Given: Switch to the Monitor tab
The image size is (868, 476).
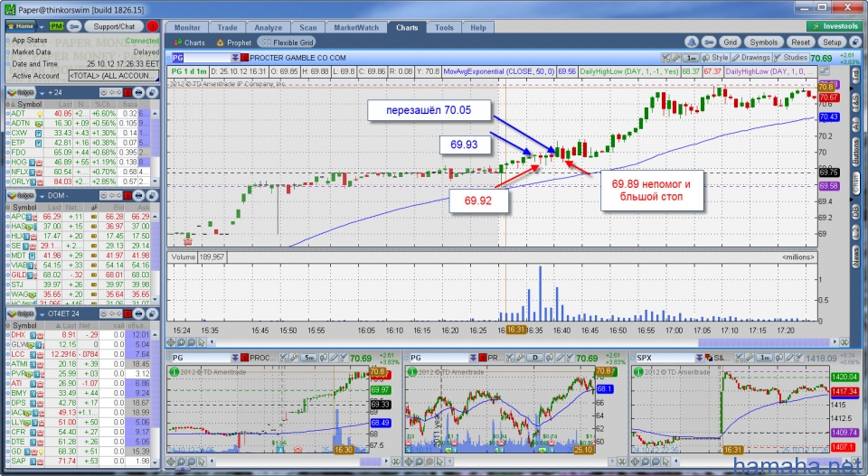Looking at the screenshot, I should pyautogui.click(x=187, y=28).
